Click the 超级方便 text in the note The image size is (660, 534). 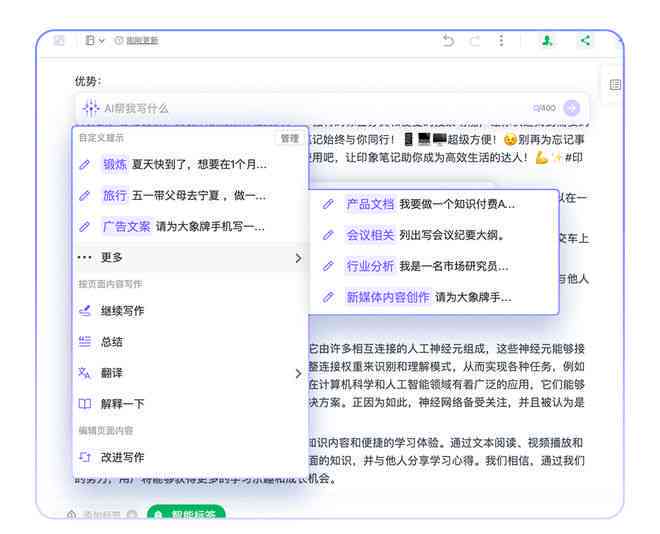(471, 140)
